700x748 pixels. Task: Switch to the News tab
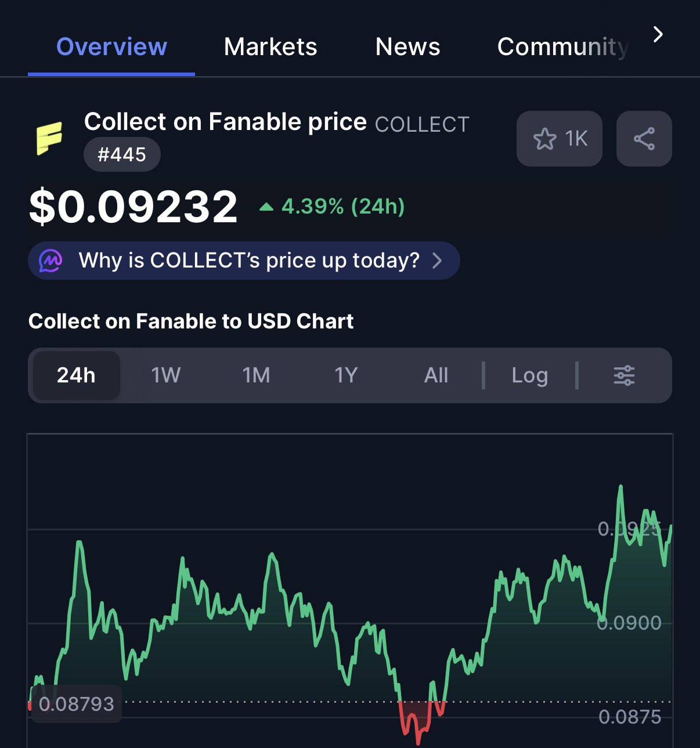[x=407, y=46]
